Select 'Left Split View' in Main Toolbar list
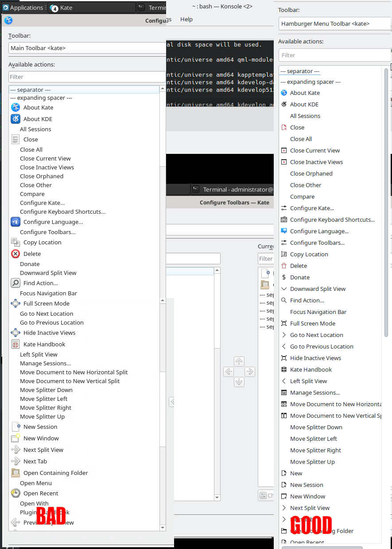The width and height of the screenshot is (392, 549). click(x=39, y=354)
